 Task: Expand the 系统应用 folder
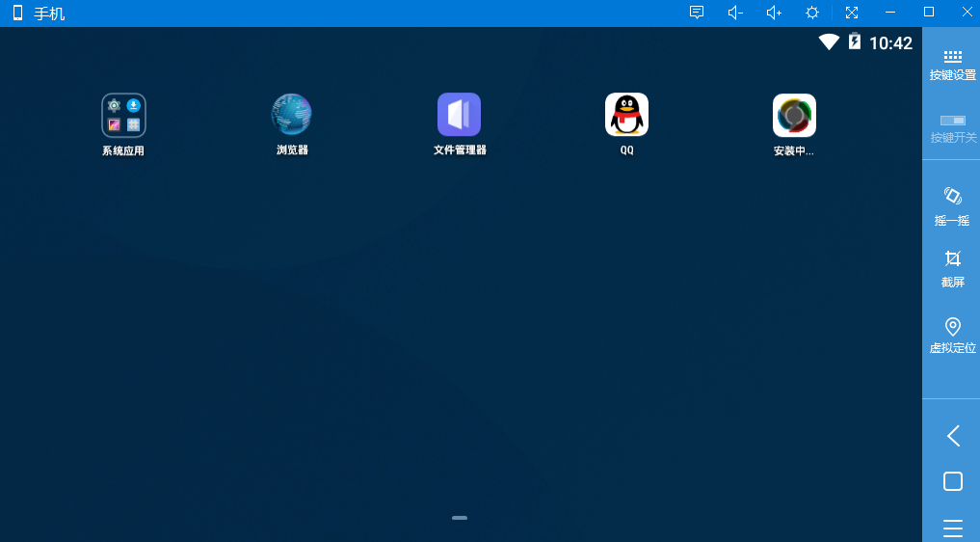(123, 116)
